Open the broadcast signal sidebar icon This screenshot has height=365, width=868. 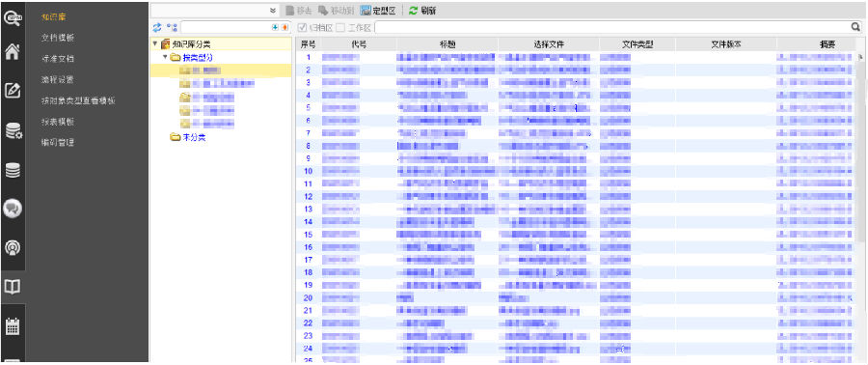pyautogui.click(x=13, y=247)
